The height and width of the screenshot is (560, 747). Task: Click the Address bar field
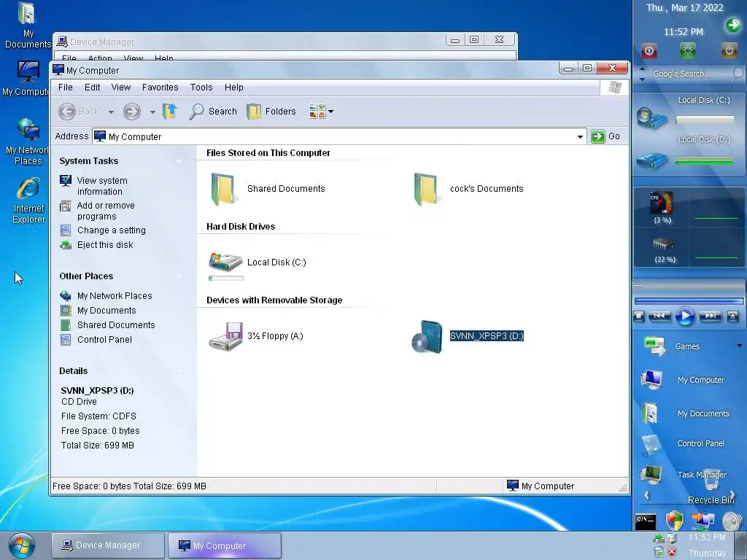(338, 136)
